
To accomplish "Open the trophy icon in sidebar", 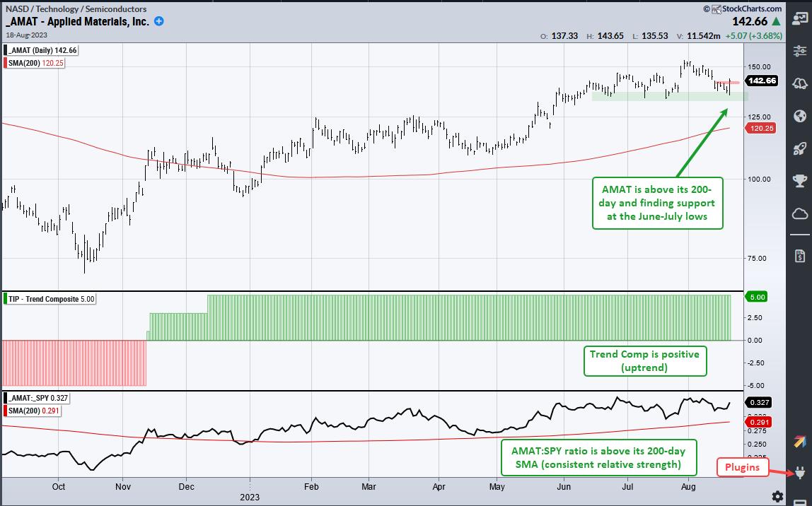I will pyautogui.click(x=800, y=181).
